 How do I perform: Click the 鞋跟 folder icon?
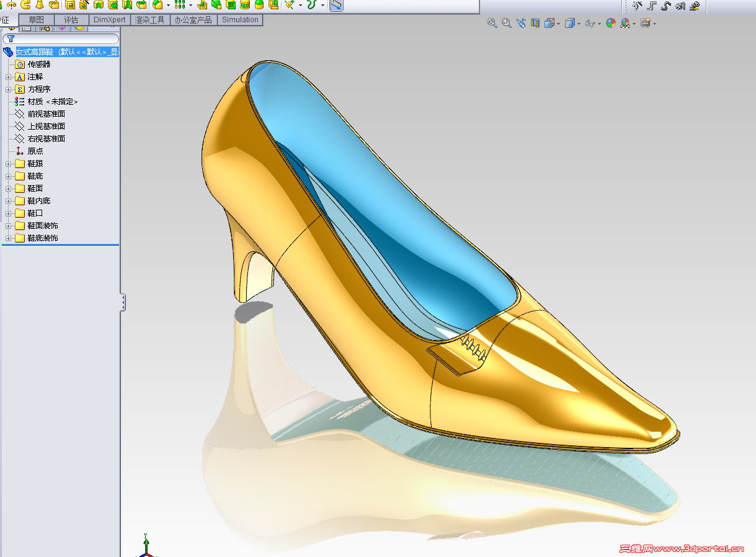pyautogui.click(x=20, y=164)
